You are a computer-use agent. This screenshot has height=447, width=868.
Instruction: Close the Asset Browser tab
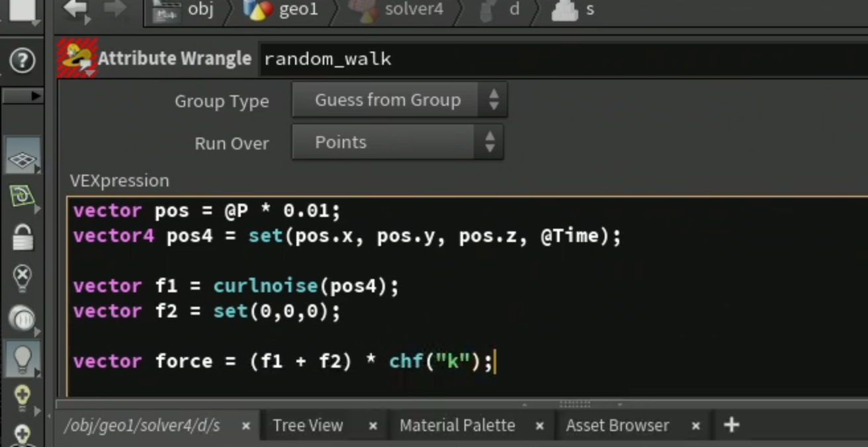pyautogui.click(x=696, y=427)
